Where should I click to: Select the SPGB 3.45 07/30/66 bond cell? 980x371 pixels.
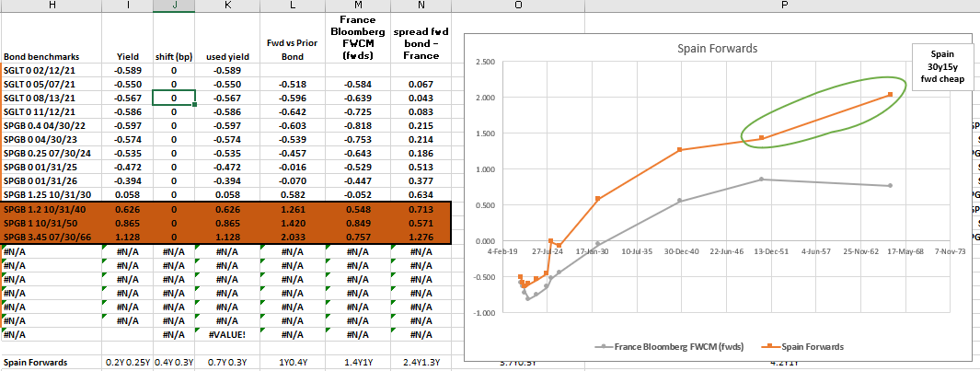(x=52, y=237)
